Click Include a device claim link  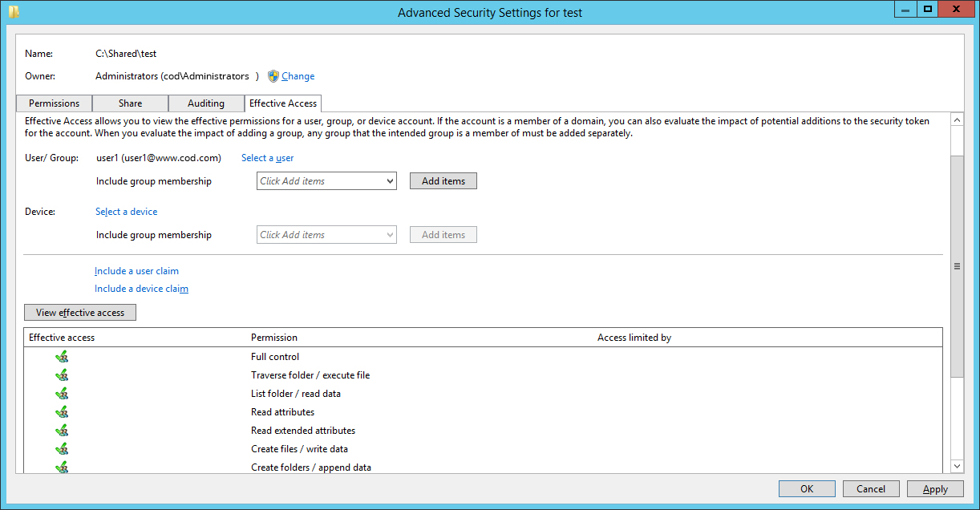[x=141, y=289]
